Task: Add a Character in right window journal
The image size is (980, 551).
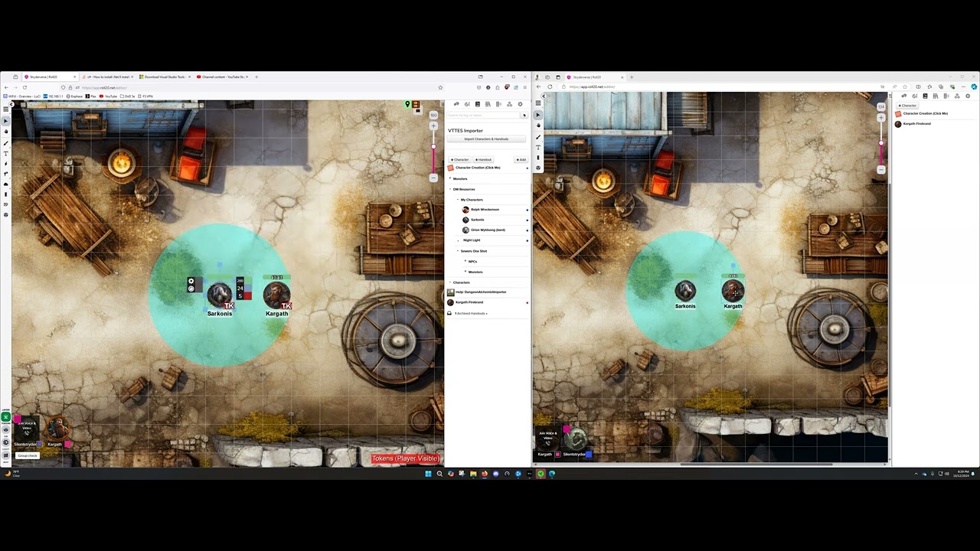Action: point(908,106)
